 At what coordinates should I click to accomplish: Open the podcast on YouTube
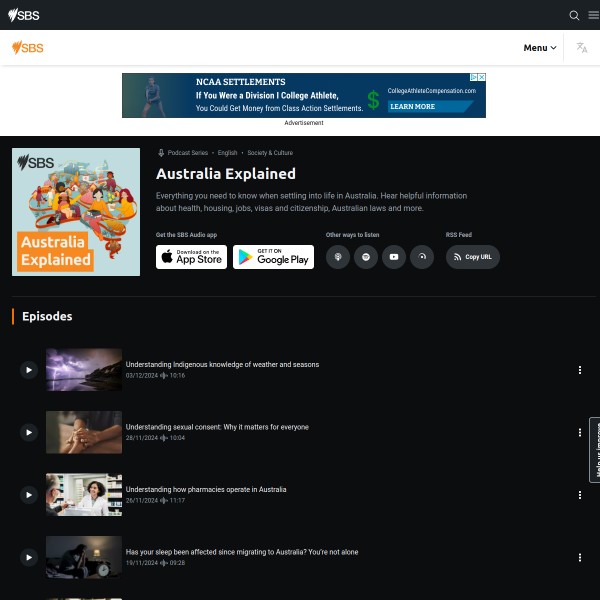pyautogui.click(x=394, y=257)
